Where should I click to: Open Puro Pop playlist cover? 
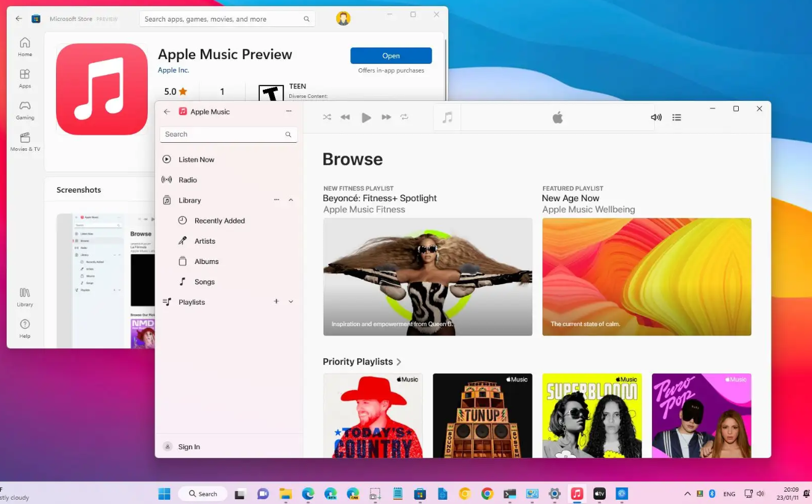pos(702,415)
